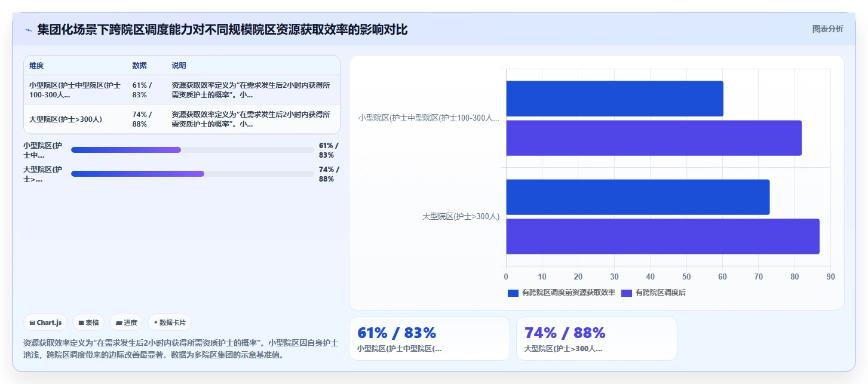Click x-axis tick label 90

pos(830,277)
